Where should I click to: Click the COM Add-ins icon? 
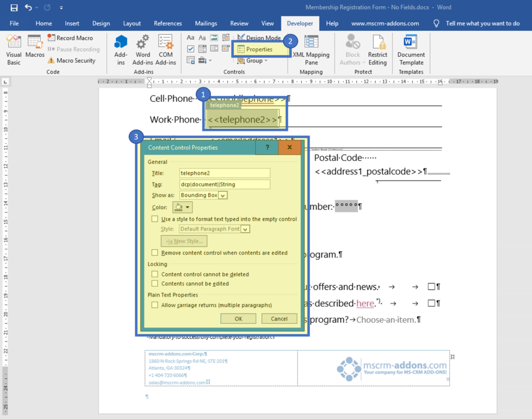[x=166, y=49]
